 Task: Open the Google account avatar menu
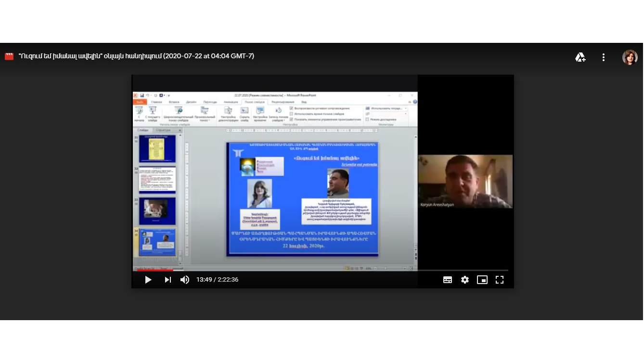click(x=630, y=57)
